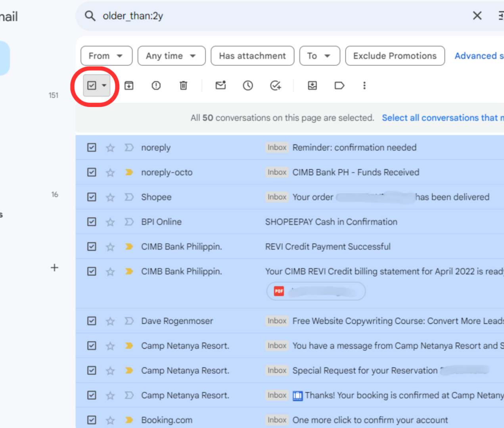Add selected emails to Tasks
This screenshot has width=504, height=428.
click(275, 85)
